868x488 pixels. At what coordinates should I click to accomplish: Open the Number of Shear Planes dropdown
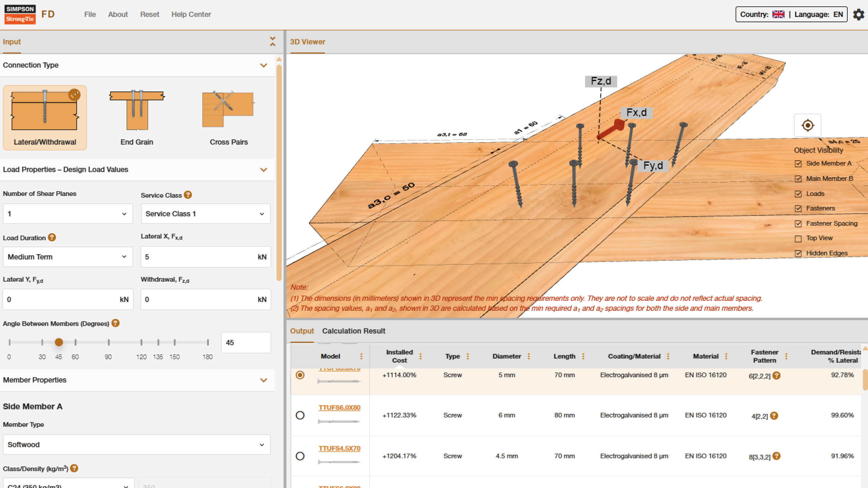pos(67,213)
